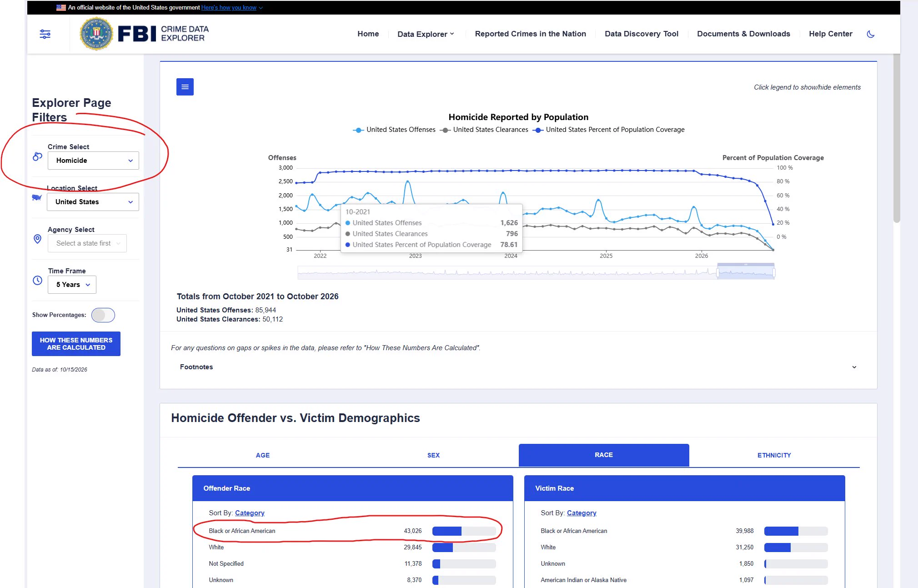
Task: Click How These Numbers Are Calculated button
Action: coord(76,344)
